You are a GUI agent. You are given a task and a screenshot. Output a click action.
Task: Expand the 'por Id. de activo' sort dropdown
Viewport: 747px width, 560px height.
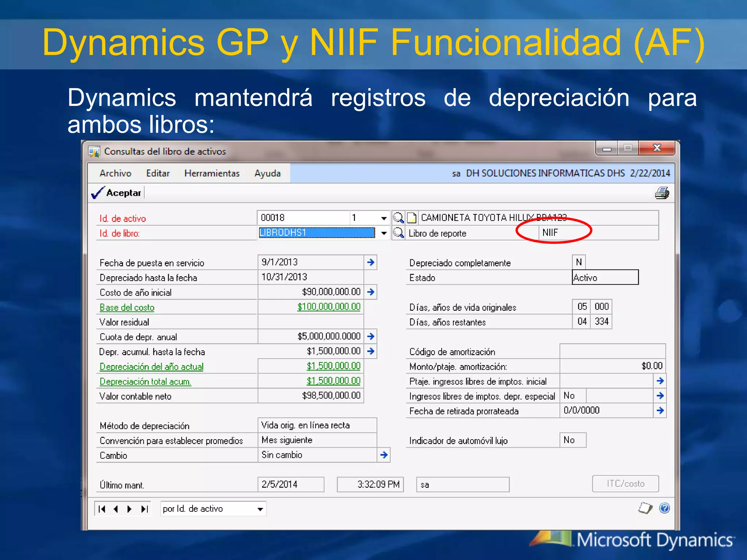point(260,509)
